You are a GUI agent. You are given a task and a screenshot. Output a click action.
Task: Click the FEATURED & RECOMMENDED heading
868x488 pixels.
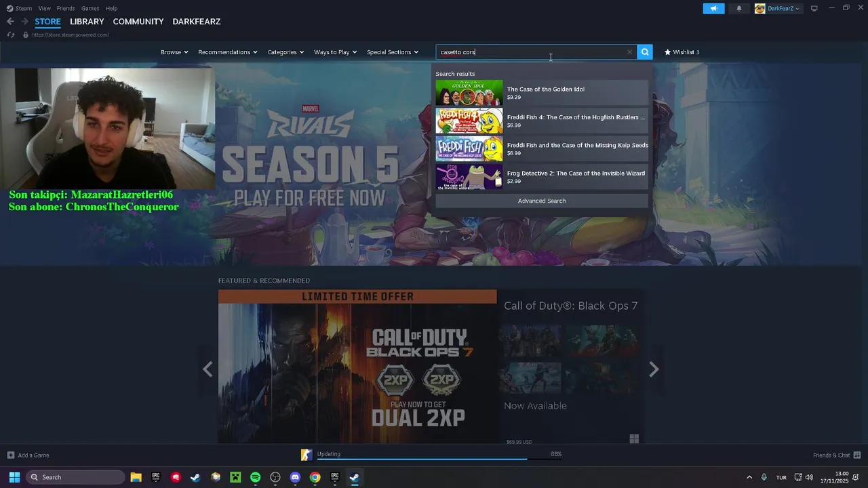click(264, 281)
